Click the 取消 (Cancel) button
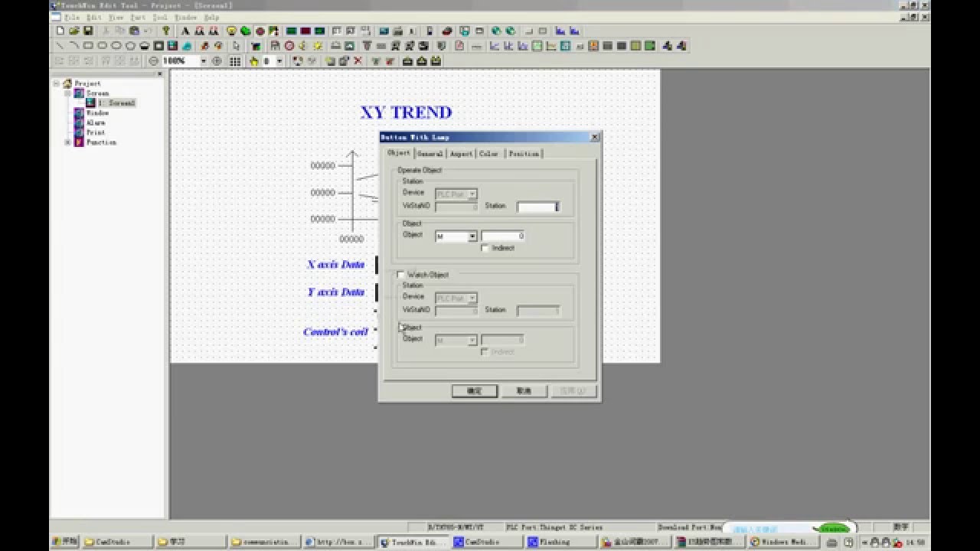 (524, 391)
